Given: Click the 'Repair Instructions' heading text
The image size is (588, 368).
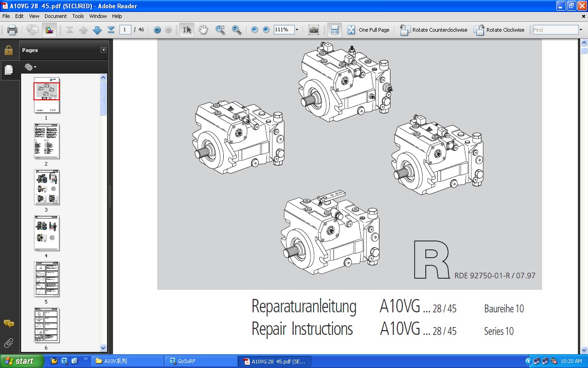Looking at the screenshot, I should pos(302,329).
